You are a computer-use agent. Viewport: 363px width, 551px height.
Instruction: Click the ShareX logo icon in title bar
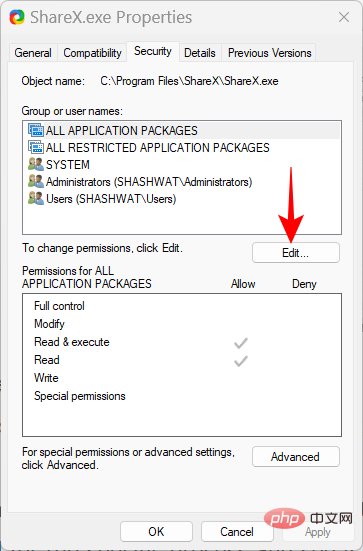(17, 17)
